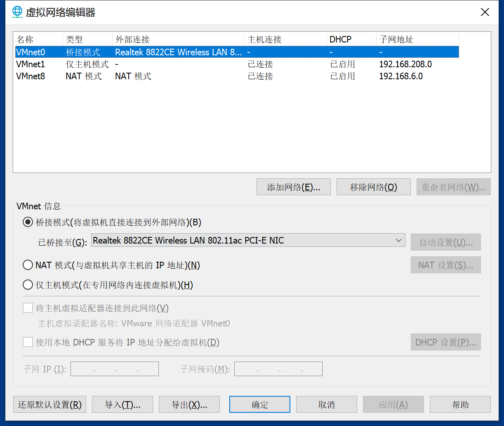504x426 pixels.
Task: Click the 子网掩码 input field
Action: 278,369
